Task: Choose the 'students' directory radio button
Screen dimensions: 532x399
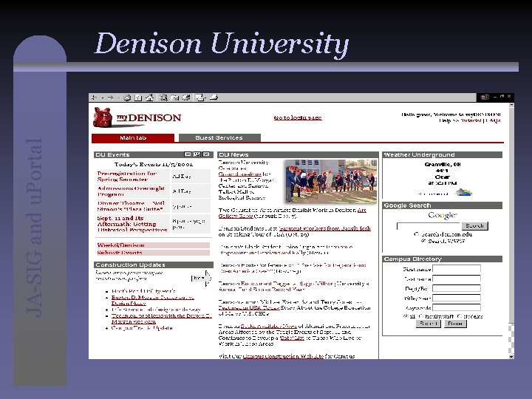Action: click(460, 316)
